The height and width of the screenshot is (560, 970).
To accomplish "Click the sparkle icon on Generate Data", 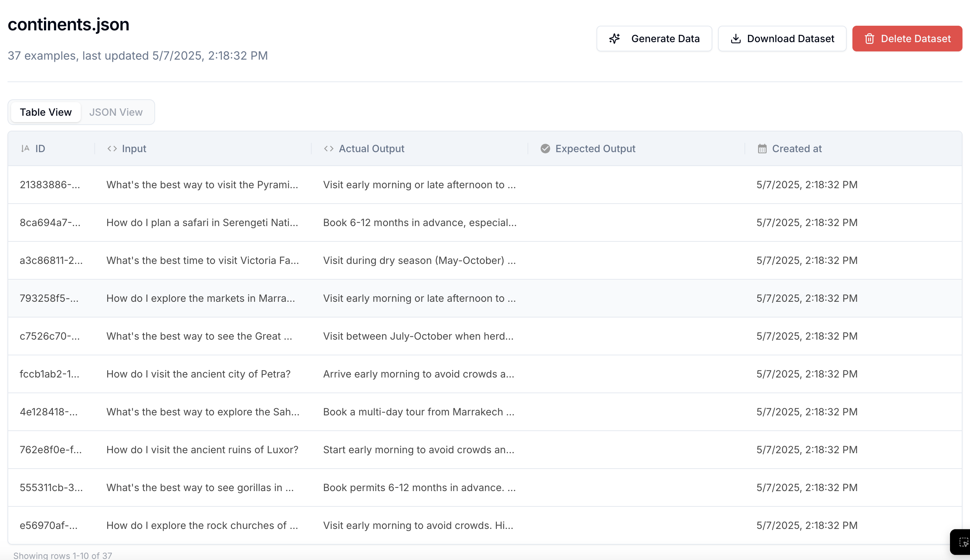I will point(614,39).
